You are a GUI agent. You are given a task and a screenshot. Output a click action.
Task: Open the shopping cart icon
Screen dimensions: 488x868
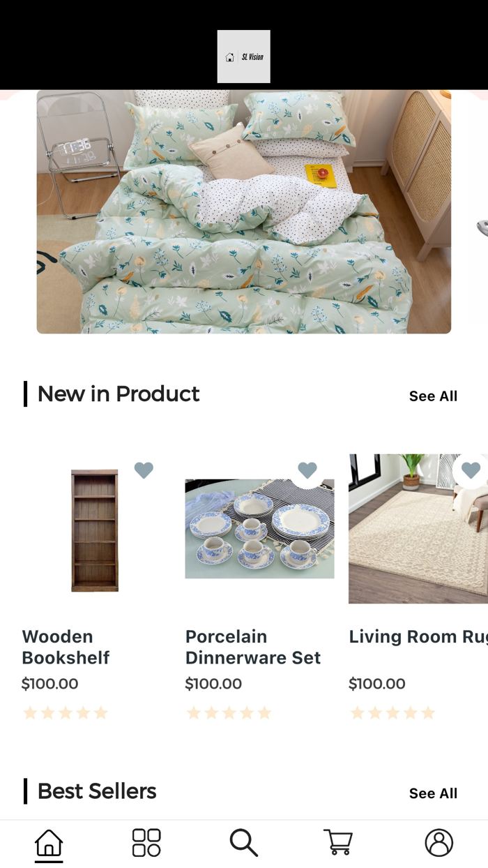coord(338,843)
